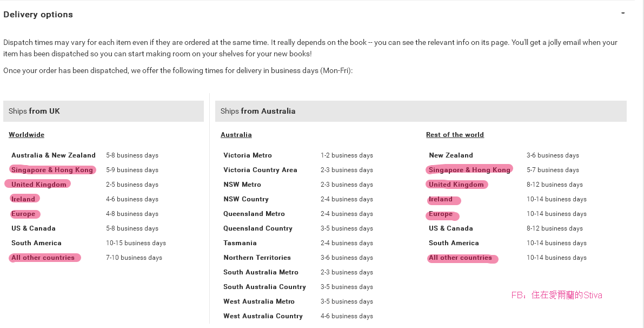The height and width of the screenshot is (328, 644).
Task: Click highlighted Ireland in the UK column
Action: click(23, 199)
